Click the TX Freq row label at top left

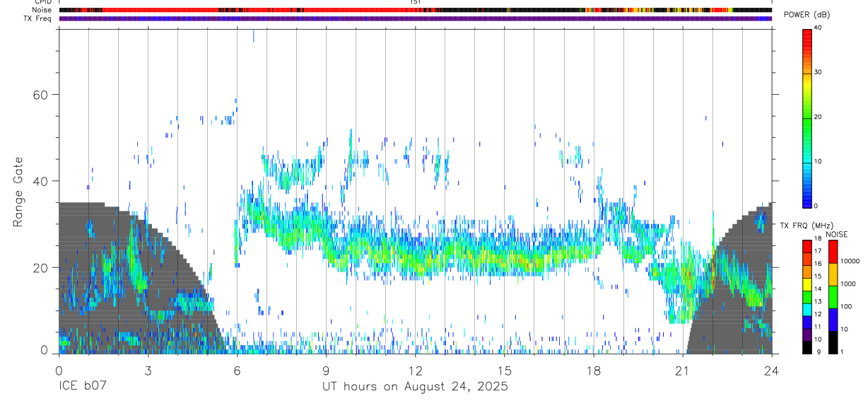click(x=38, y=18)
